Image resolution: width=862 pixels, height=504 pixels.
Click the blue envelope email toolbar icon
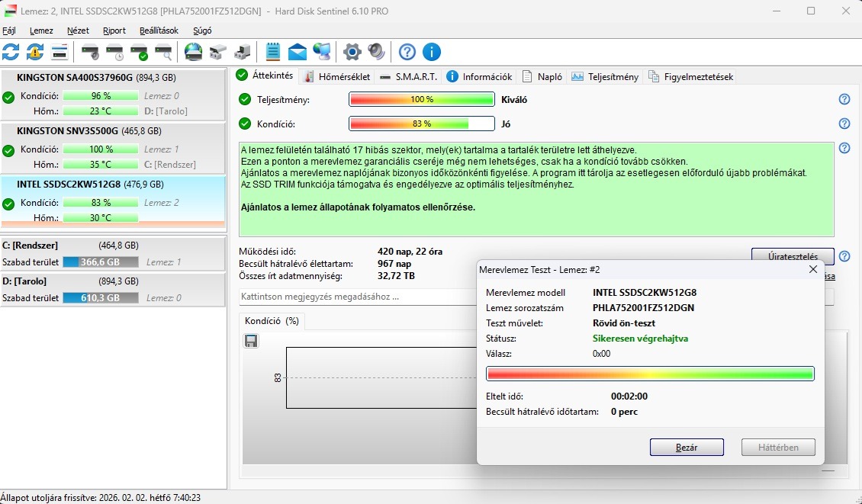[x=298, y=52]
